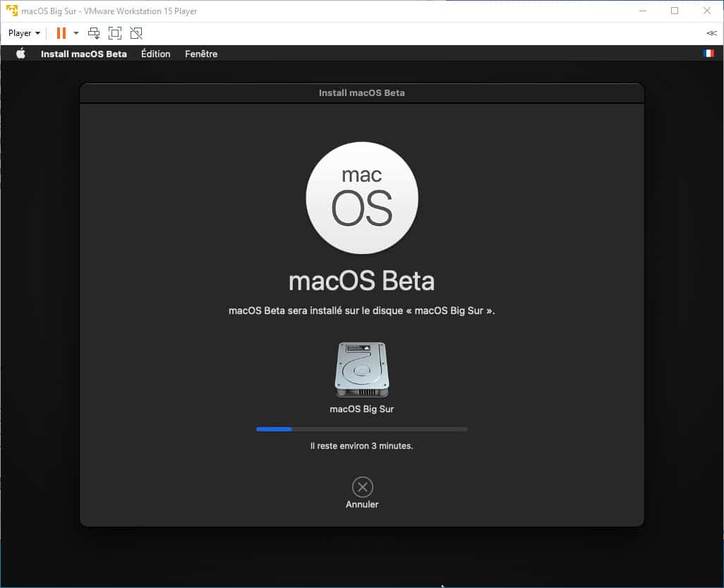Expand the power options arrow
Screen dimensions: 724x588
click(x=76, y=33)
